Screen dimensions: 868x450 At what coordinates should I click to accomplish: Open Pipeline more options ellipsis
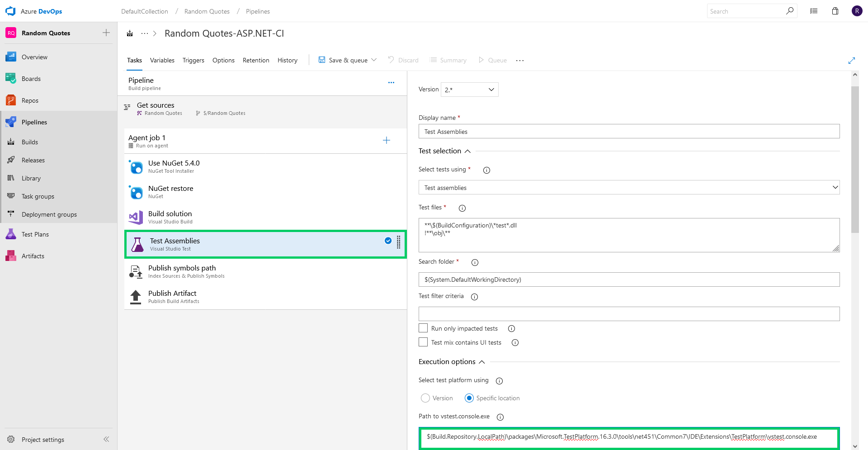(391, 82)
